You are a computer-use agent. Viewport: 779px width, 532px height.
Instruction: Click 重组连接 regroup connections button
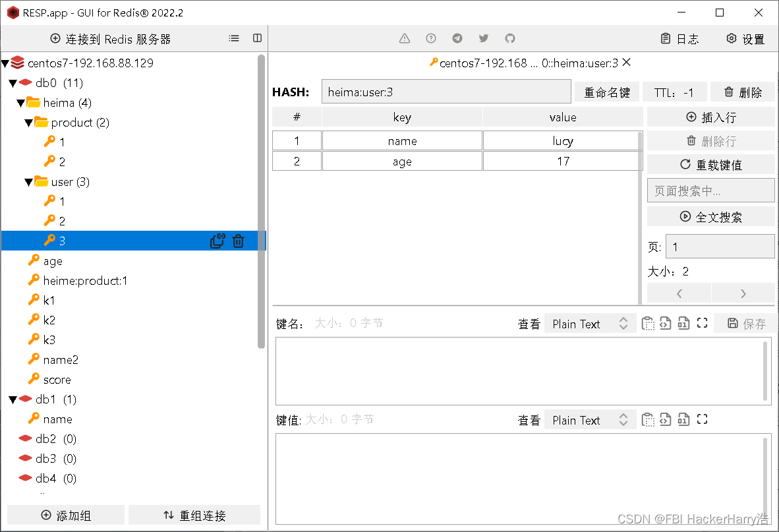[194, 515]
